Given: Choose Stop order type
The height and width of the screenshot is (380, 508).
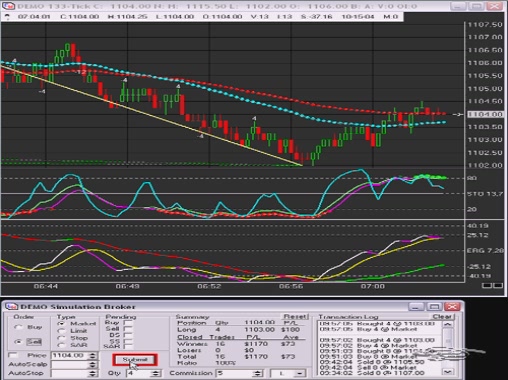Looking at the screenshot, I should click(x=61, y=338).
